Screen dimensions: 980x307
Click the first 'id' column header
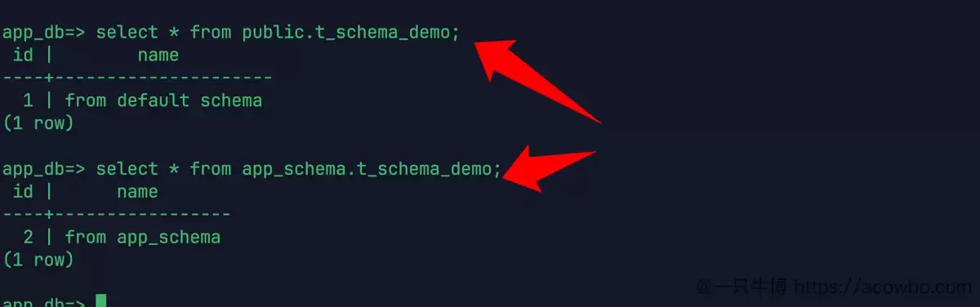point(24,56)
